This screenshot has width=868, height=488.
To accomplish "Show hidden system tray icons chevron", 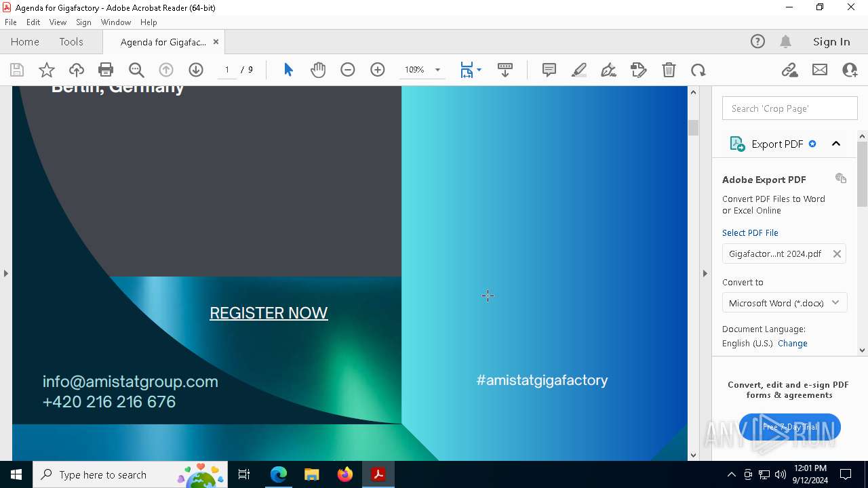I will pos(731,474).
